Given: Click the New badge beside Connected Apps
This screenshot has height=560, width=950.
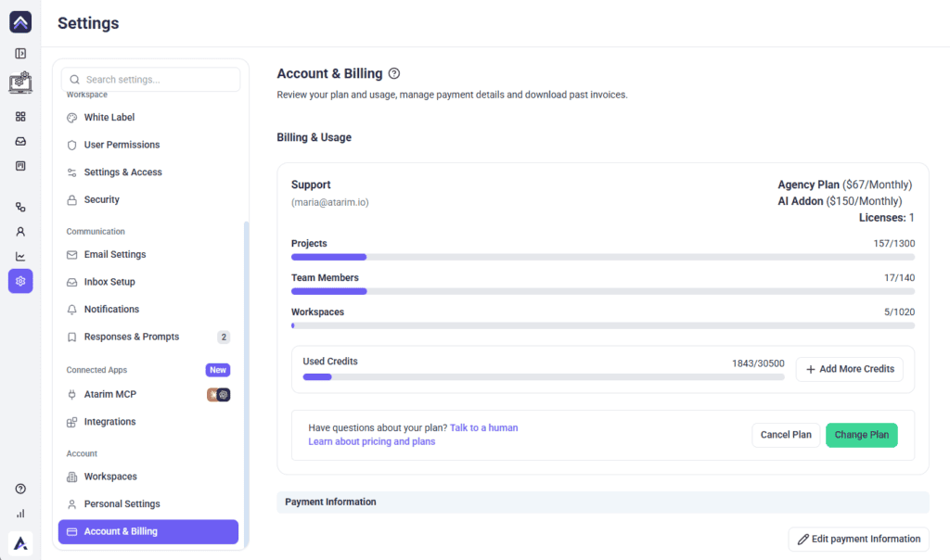Looking at the screenshot, I should (x=218, y=370).
